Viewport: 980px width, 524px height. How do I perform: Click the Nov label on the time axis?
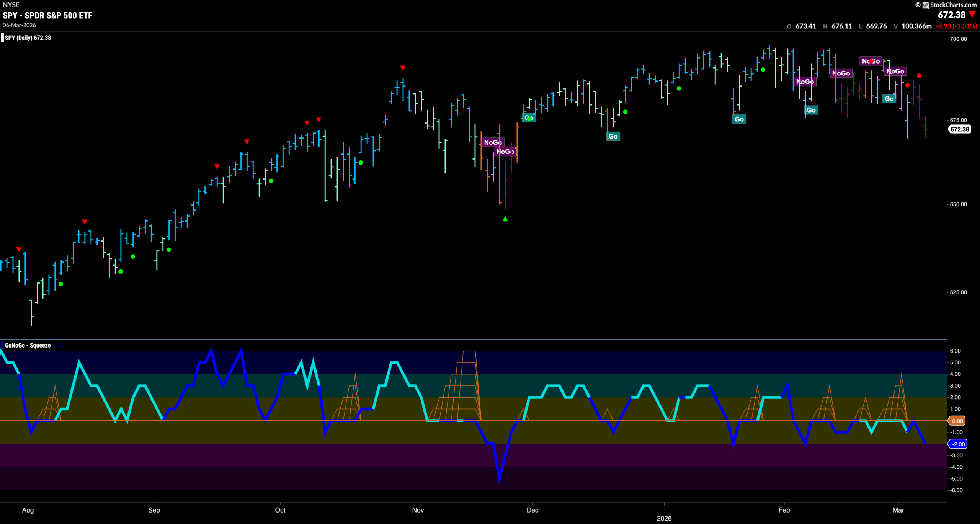[418, 510]
